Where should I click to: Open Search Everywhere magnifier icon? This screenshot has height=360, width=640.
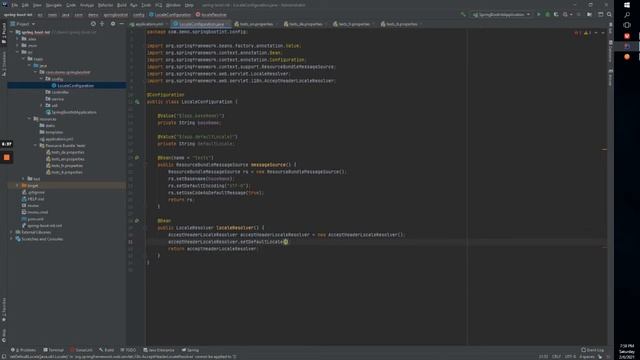coord(609,14)
